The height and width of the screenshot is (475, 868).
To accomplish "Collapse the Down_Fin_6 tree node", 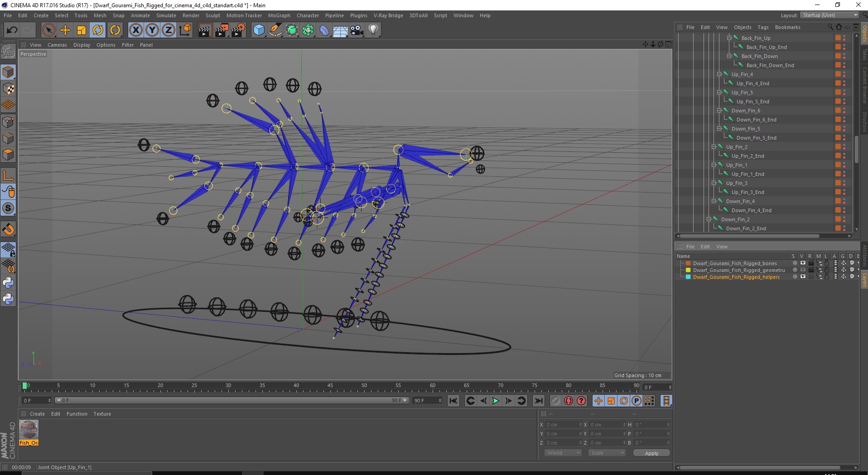I will [x=719, y=111].
